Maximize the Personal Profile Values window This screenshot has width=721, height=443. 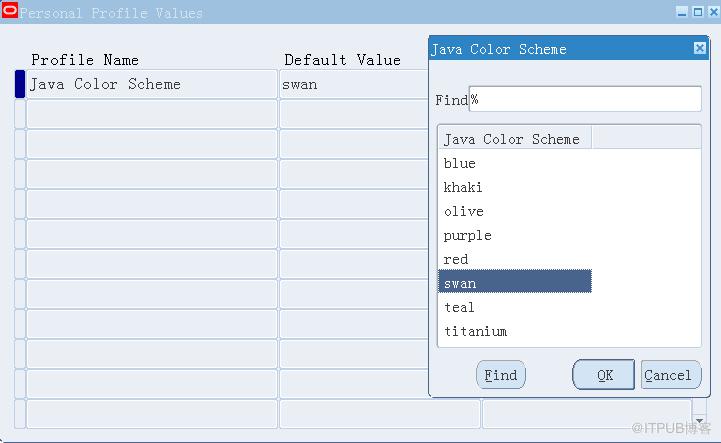tap(697, 12)
